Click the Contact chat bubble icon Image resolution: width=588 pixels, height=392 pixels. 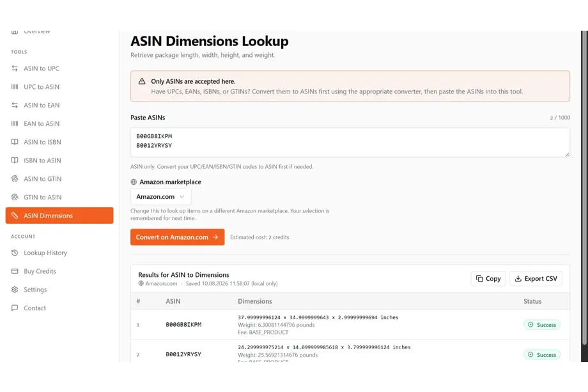[x=15, y=308]
